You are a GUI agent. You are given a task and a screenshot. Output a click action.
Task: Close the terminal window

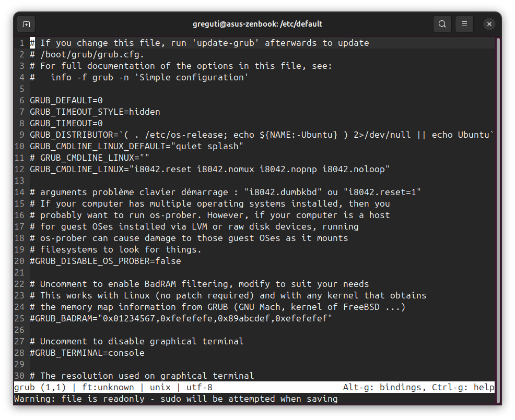tap(489, 24)
